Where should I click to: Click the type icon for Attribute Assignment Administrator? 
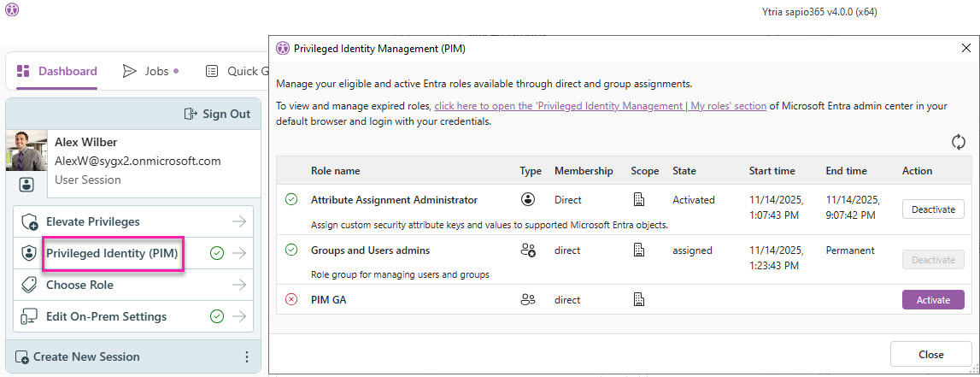pos(528,200)
